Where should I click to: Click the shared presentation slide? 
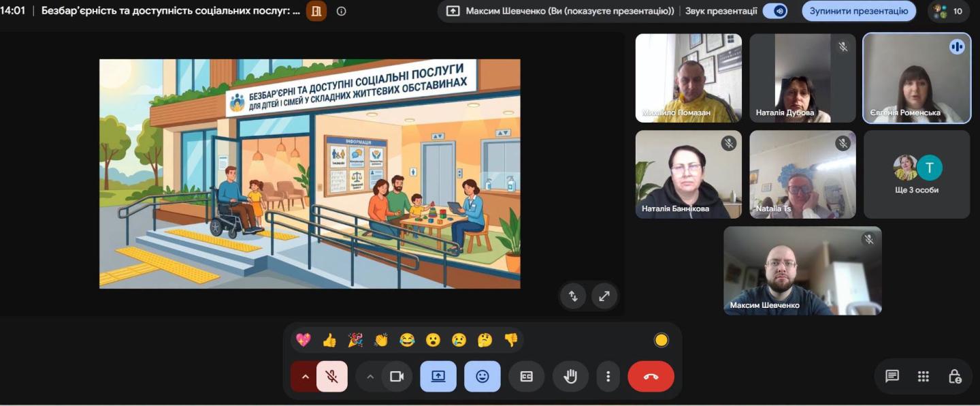point(310,174)
